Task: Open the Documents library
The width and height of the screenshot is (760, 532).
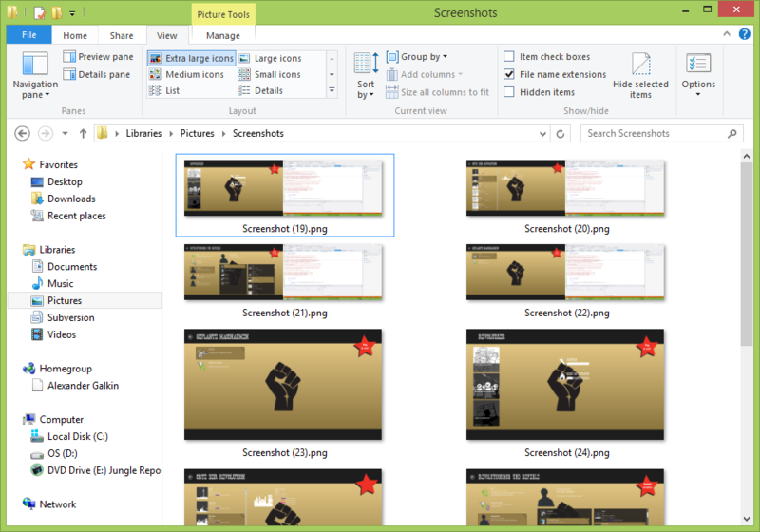Action: [64, 267]
